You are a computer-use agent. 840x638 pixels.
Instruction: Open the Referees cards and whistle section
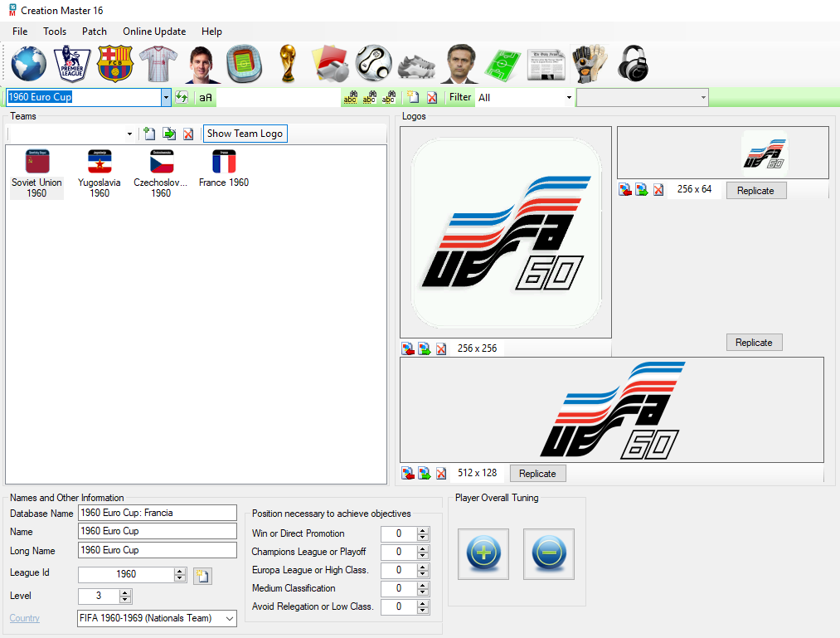330,64
